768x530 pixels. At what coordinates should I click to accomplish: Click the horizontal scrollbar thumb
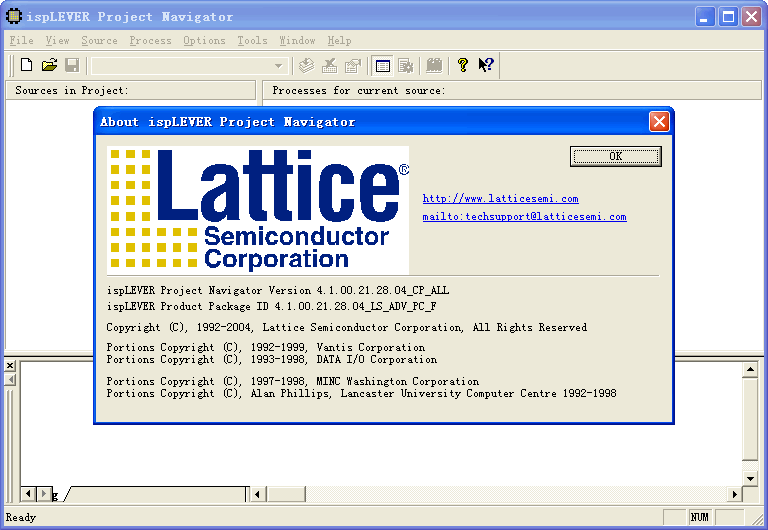[286, 494]
